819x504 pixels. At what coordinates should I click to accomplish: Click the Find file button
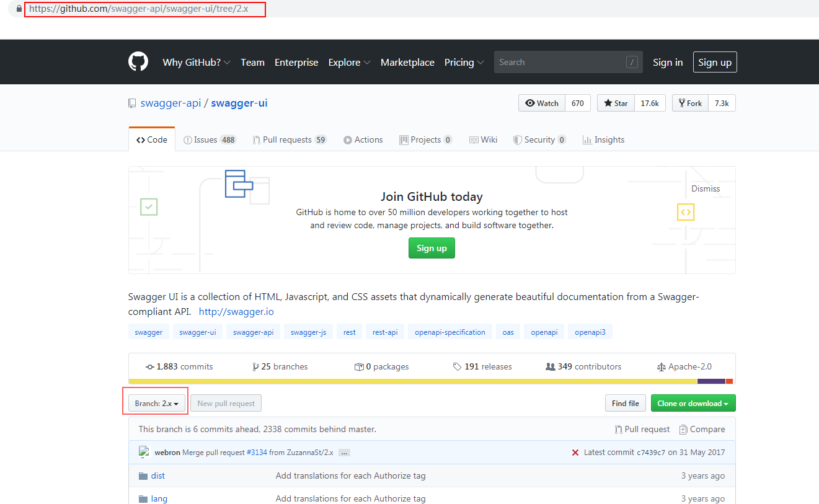(x=626, y=403)
